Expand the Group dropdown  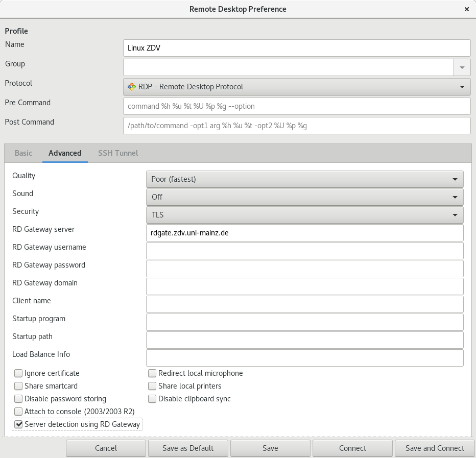462,67
